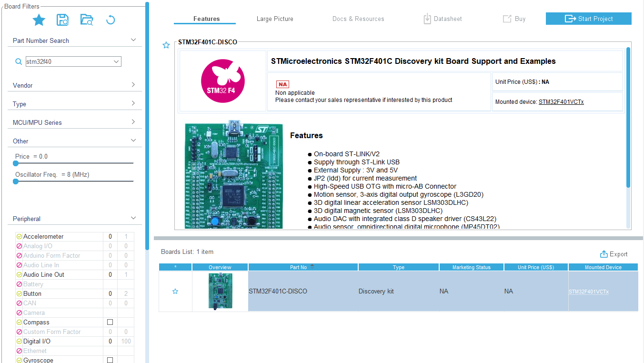644x363 pixels.
Task: Star the STM32F401C-DISCO row in the list
Action: (x=175, y=291)
